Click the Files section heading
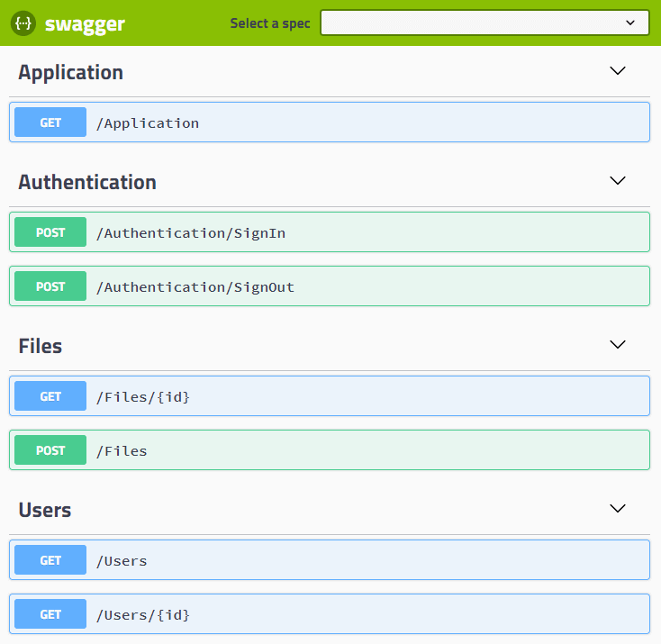This screenshot has width=661, height=644. 40,346
